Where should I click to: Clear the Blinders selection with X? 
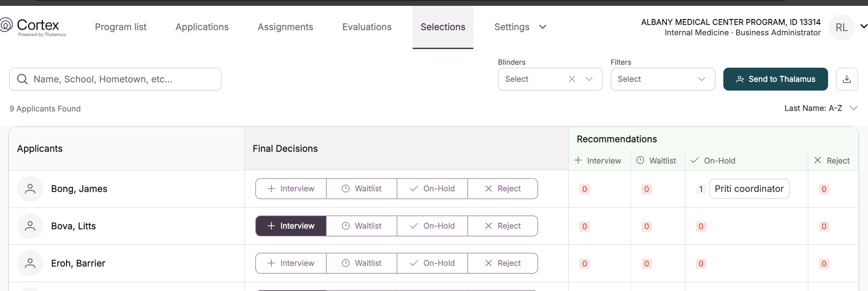point(572,79)
